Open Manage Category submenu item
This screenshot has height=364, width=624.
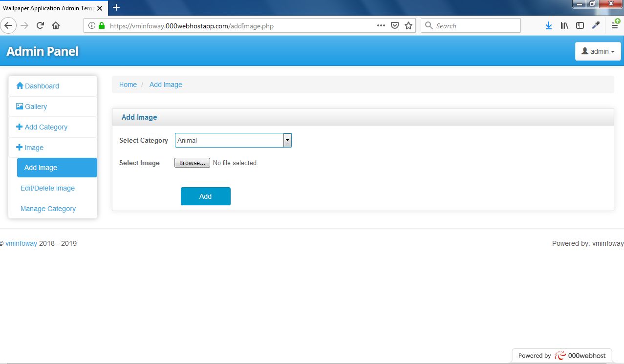48,209
